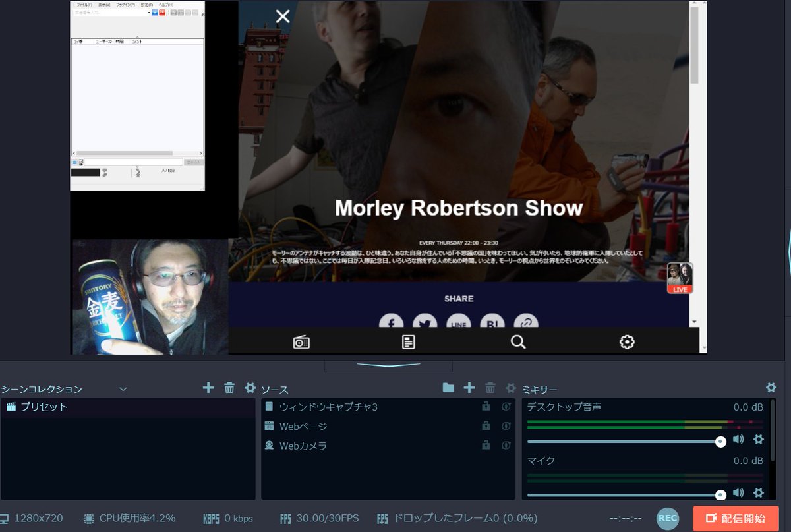Select the Webカメラ source row
791x532 pixels.
388,445
